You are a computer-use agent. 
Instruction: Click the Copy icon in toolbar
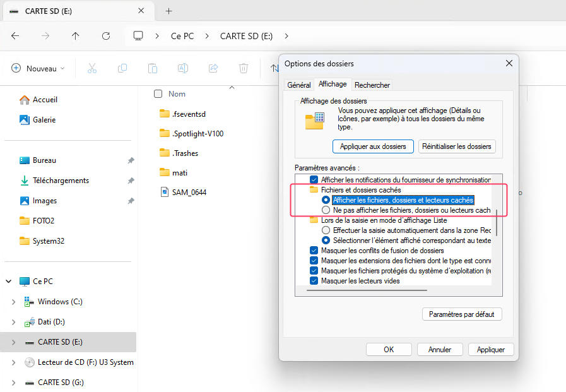(x=122, y=68)
